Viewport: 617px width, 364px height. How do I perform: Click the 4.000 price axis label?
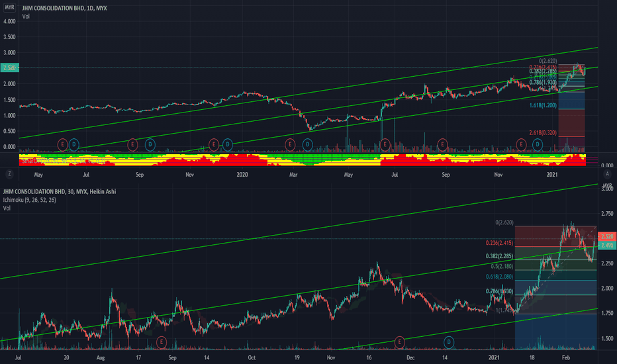pos(9,21)
